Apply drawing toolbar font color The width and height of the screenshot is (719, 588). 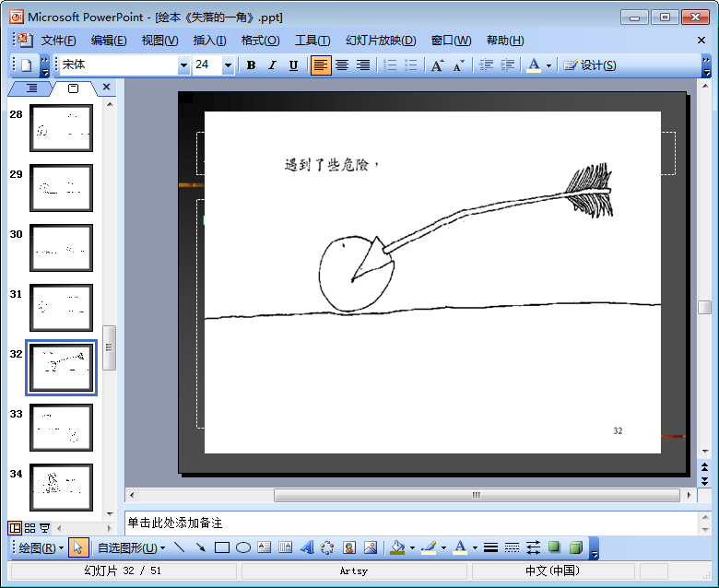[x=460, y=547]
